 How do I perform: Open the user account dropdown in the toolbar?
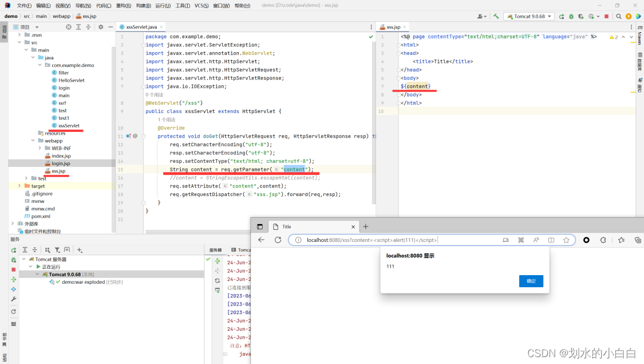click(481, 17)
